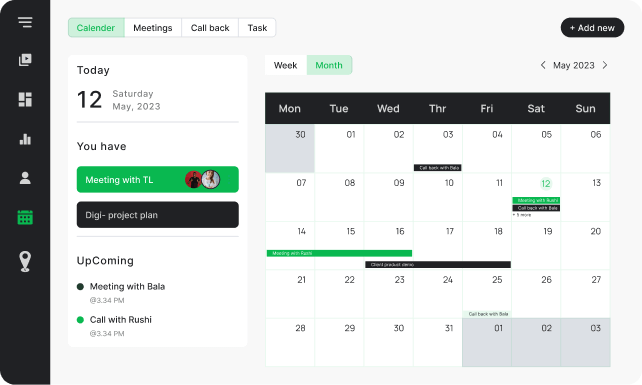Open Meeting with Bala upcoming entry

tap(127, 286)
